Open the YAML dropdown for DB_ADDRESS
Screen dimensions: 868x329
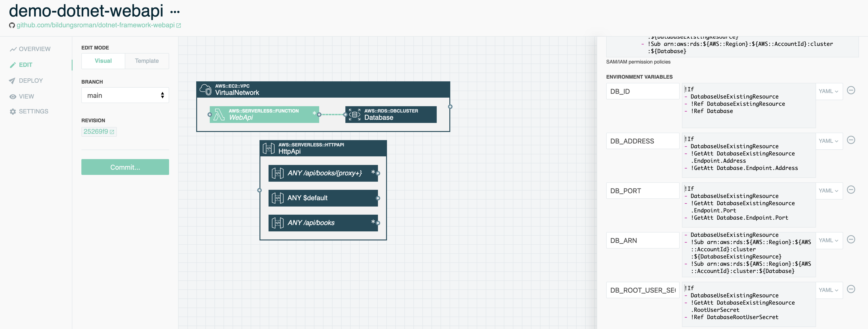[x=829, y=141]
